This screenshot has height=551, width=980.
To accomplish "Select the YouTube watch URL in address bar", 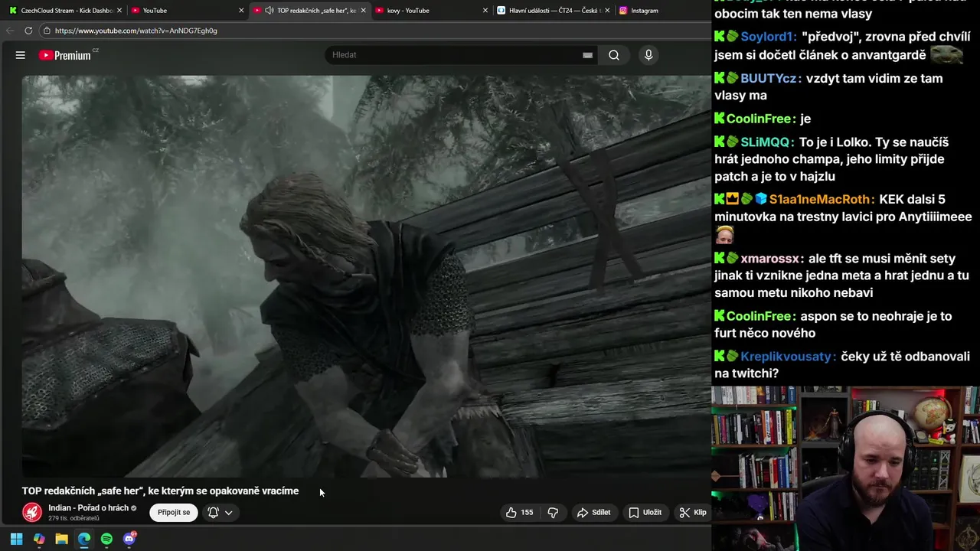I will click(x=136, y=31).
